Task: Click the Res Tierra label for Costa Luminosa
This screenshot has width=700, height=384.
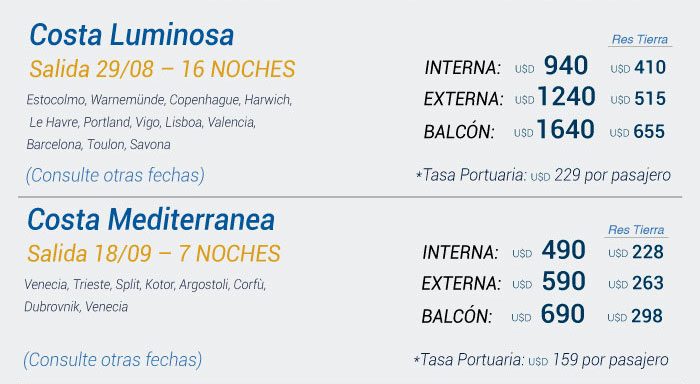Action: (x=640, y=39)
